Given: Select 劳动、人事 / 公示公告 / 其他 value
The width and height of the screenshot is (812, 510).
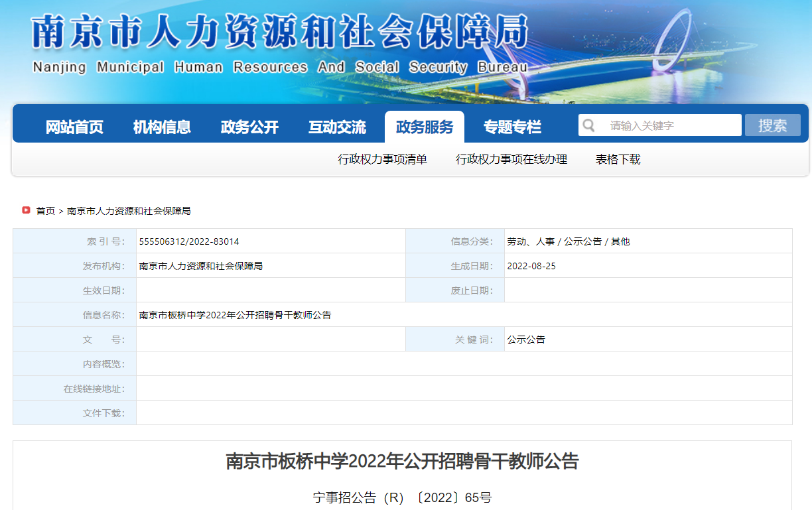Looking at the screenshot, I should click(569, 241).
